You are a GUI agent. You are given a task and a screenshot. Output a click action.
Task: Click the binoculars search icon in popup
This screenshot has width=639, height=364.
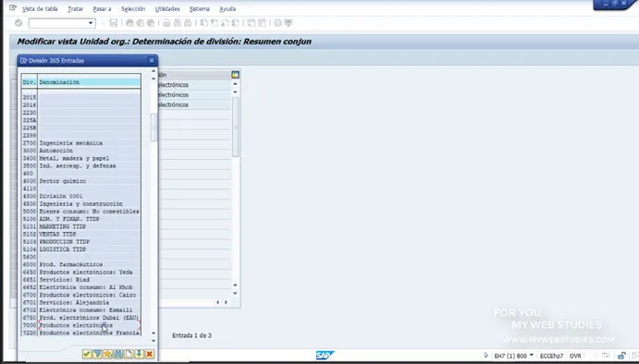(118, 354)
